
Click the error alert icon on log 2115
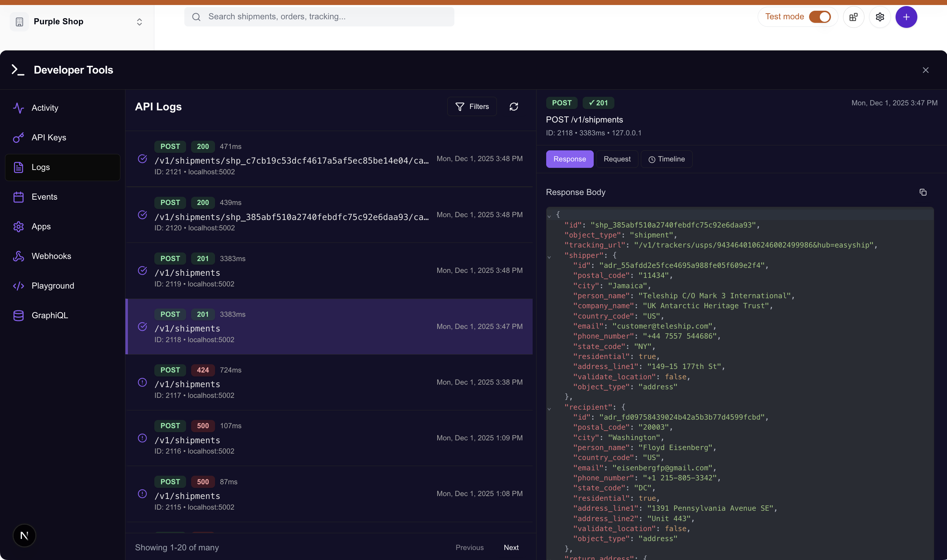click(142, 494)
